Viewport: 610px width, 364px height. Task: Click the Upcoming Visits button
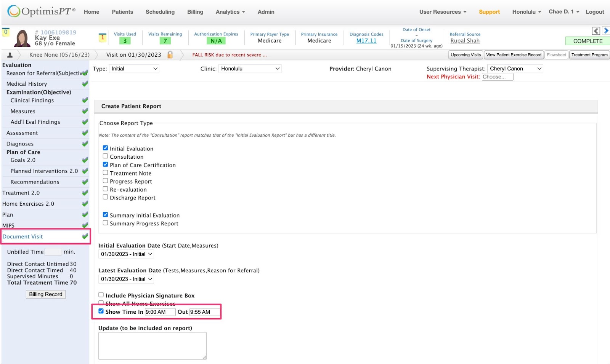tap(466, 55)
